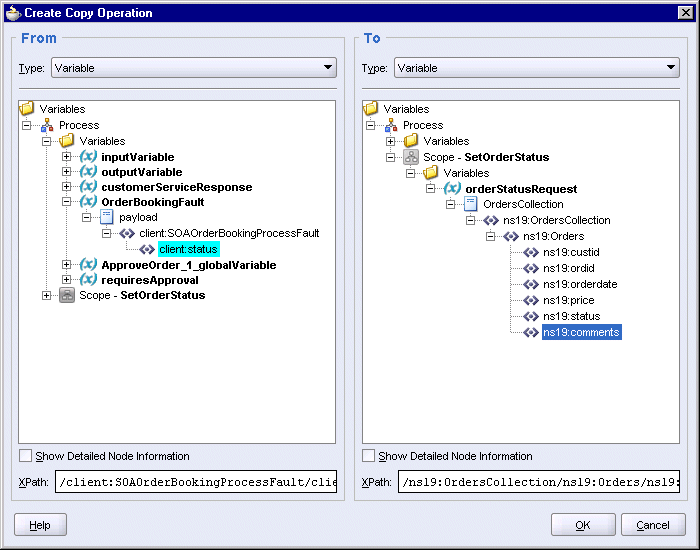Click the Process icon in the From tree
This screenshot has height=550, width=700.
[x=47, y=125]
